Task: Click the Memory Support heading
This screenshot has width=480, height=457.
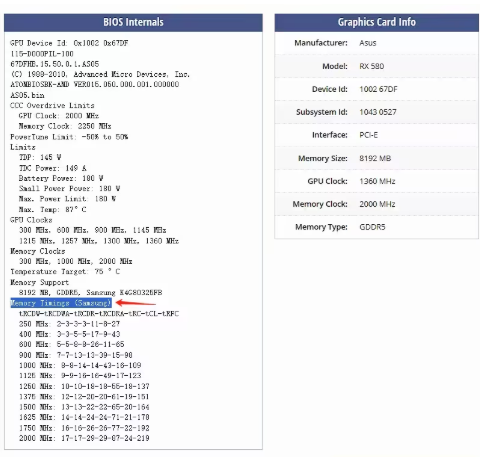Action: click(x=39, y=282)
